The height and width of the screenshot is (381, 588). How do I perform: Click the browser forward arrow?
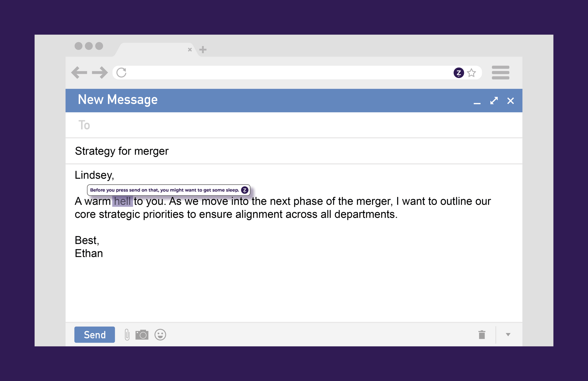tap(100, 73)
